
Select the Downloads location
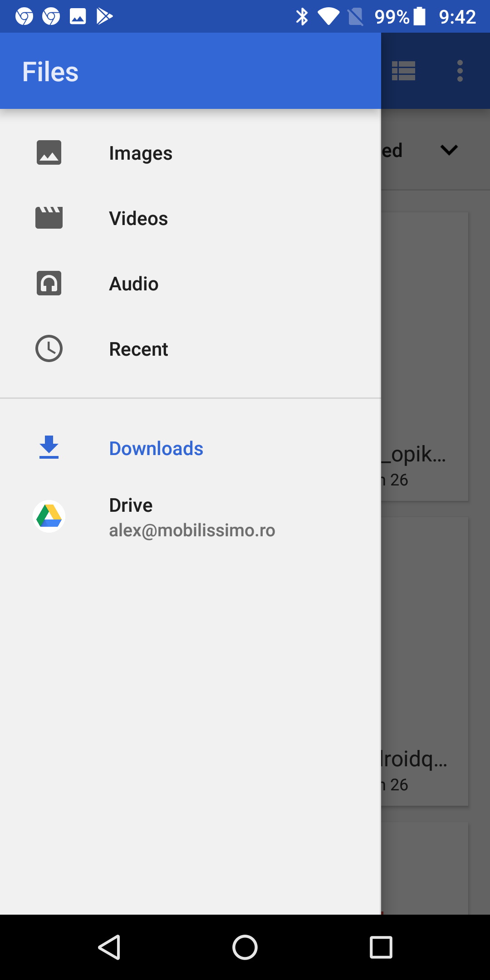(x=156, y=449)
